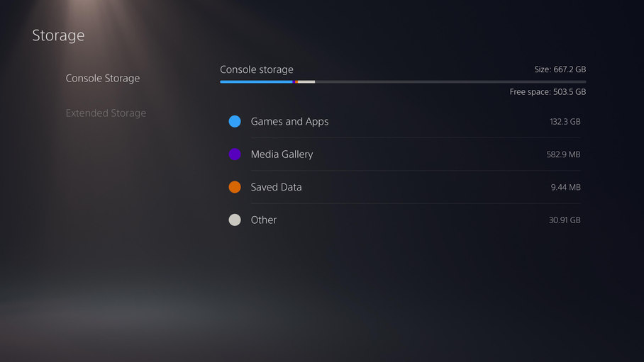Click the 582.9 MB size value
The image size is (644, 362).
[x=563, y=154]
